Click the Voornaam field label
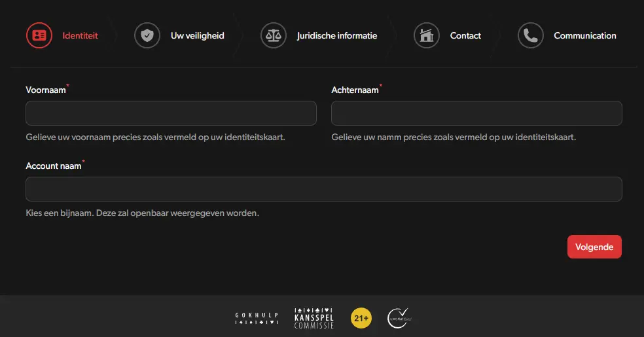Viewport: 644px width, 337px height. pos(46,90)
